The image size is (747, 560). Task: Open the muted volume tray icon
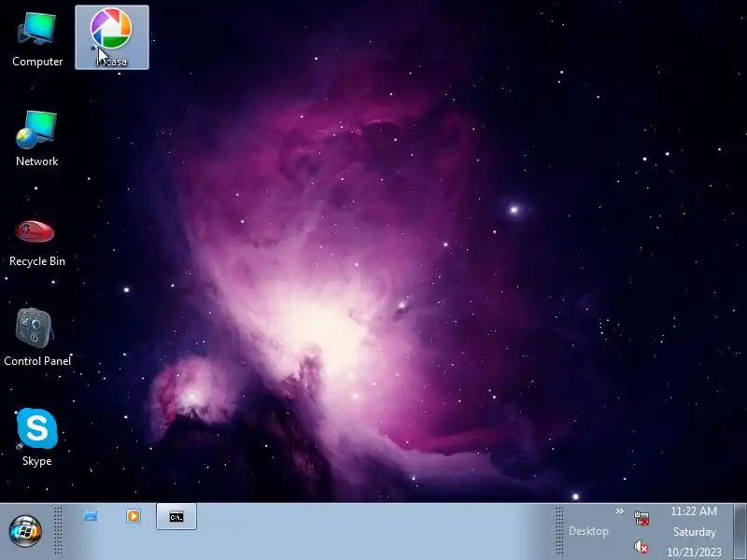tap(641, 546)
